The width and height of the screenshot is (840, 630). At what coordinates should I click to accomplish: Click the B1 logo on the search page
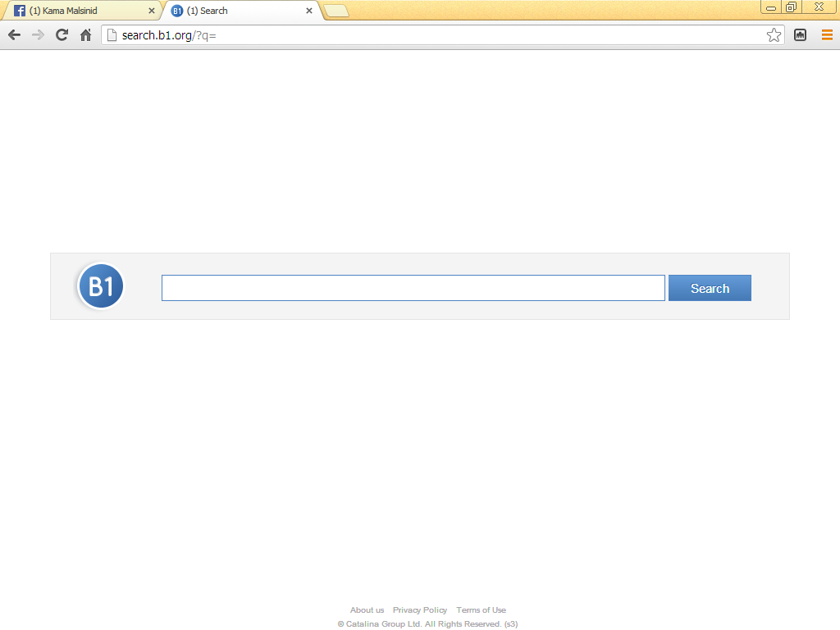coord(101,286)
